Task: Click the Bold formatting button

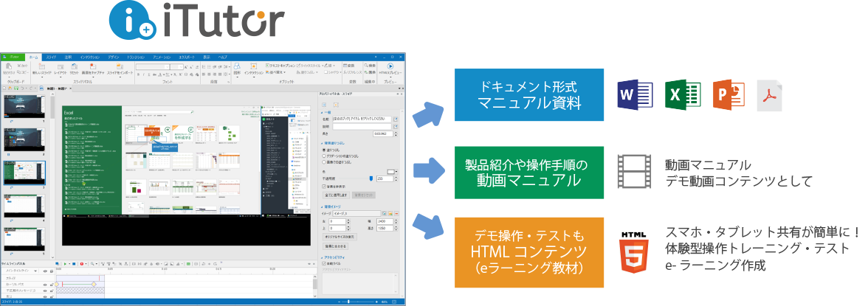Action: tap(138, 74)
